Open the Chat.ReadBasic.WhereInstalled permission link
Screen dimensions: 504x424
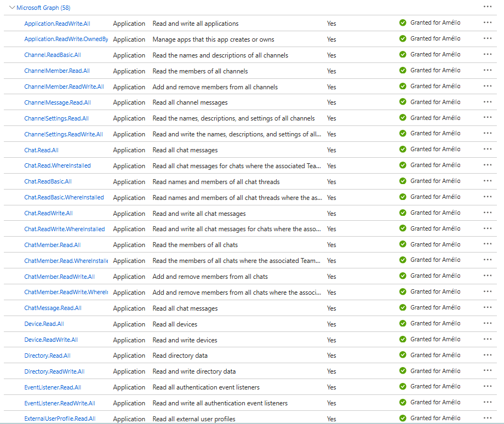coord(64,197)
